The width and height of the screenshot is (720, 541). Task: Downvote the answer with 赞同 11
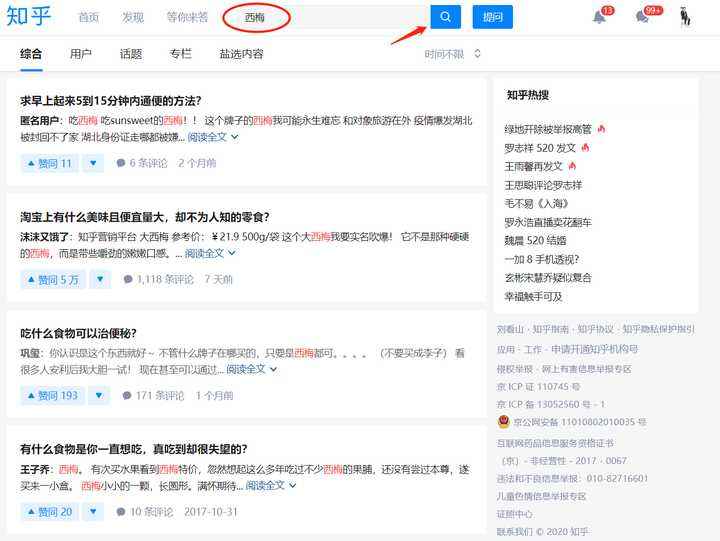93,163
